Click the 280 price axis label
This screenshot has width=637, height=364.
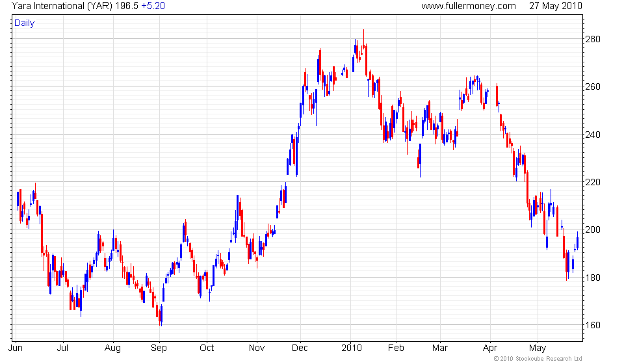(592, 40)
